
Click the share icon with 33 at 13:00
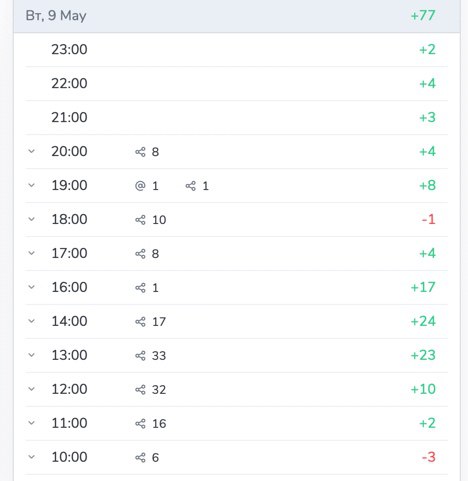[140, 356]
